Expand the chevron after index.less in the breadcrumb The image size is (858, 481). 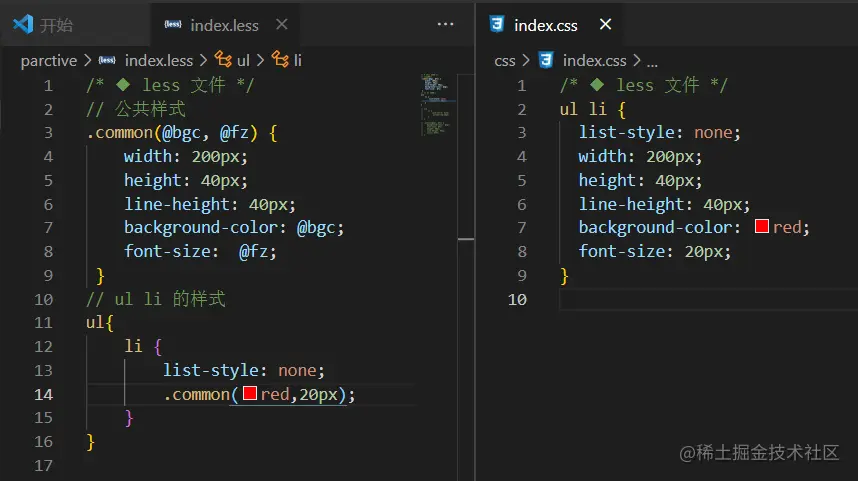tap(204, 60)
